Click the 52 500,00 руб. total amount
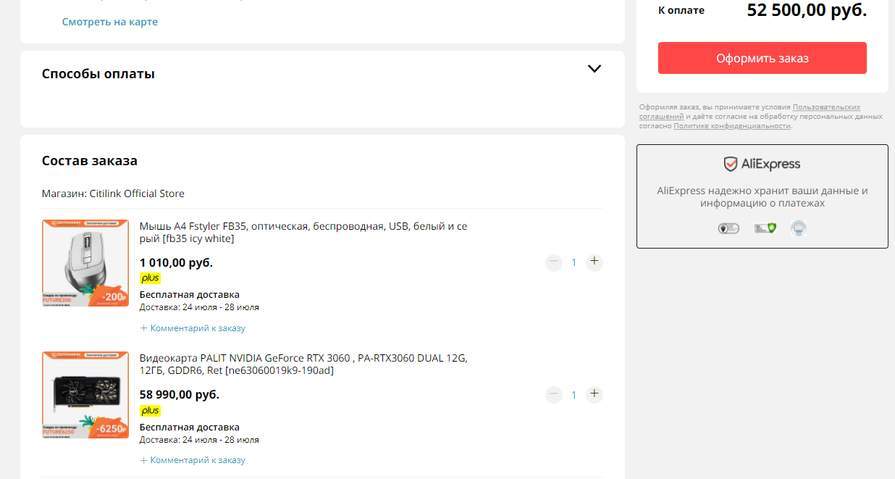Viewport: 895px width, 479px height. tap(807, 10)
